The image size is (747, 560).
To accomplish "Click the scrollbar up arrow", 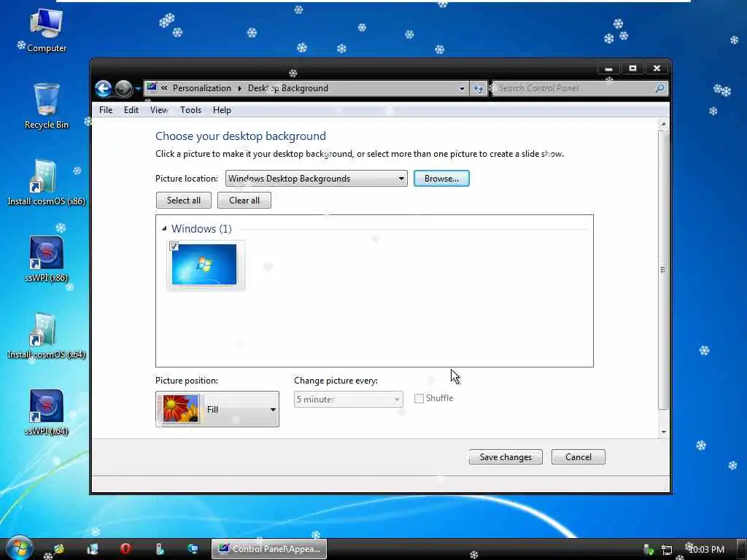I will [x=662, y=124].
